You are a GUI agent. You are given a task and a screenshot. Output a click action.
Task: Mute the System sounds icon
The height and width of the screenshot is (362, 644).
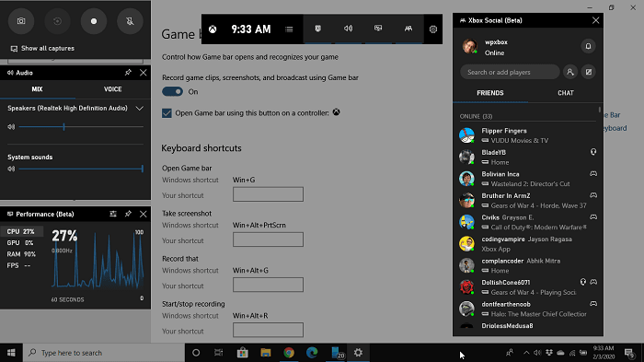click(x=11, y=169)
